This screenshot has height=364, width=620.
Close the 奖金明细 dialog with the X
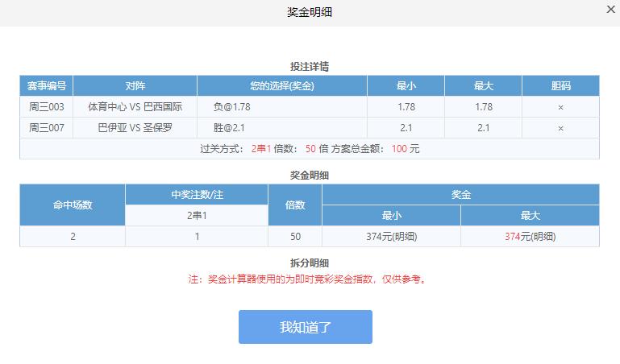(x=611, y=9)
